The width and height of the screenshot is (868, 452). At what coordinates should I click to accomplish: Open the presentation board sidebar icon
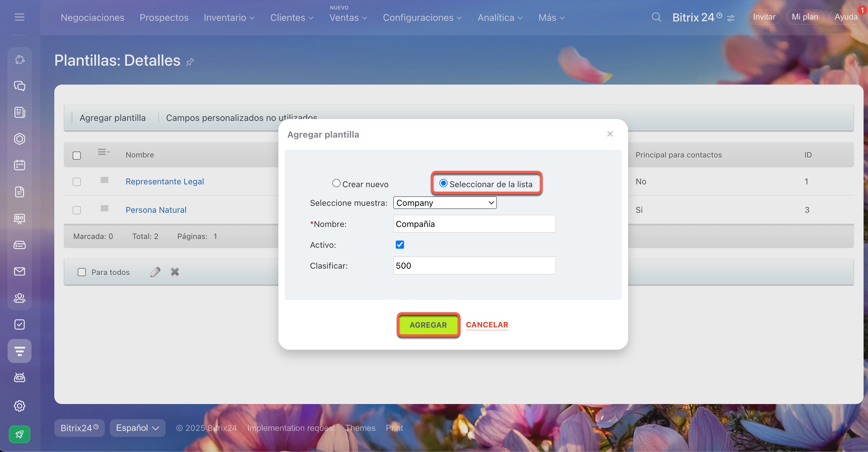(20, 218)
